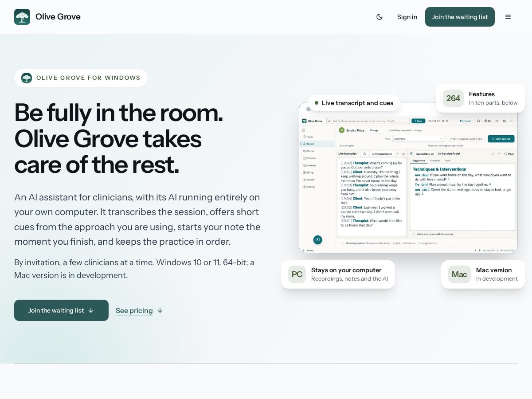Click the app search clients field
The height and width of the screenshot is (399, 532).
coord(368,121)
